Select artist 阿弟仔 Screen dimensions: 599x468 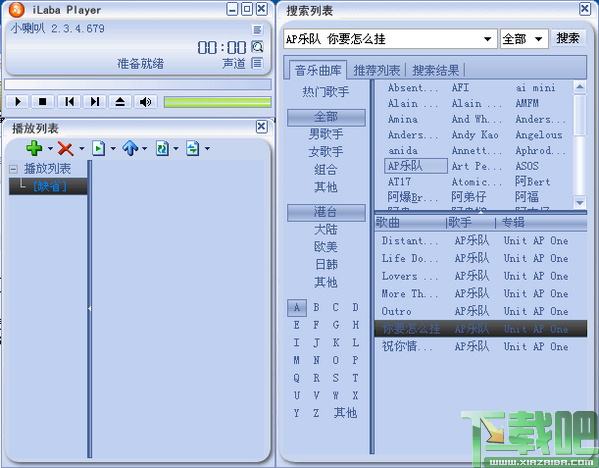(469, 197)
